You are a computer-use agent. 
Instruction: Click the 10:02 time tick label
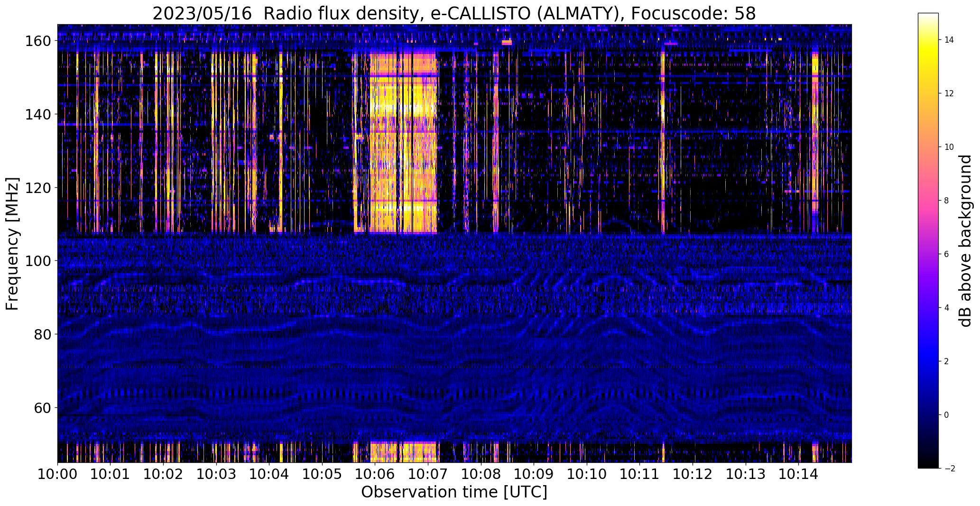164,475
